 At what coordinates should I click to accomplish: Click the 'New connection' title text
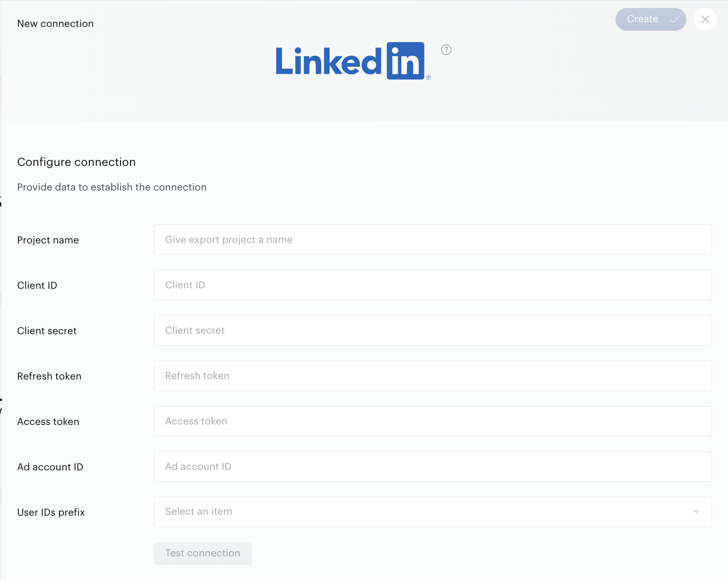55,24
